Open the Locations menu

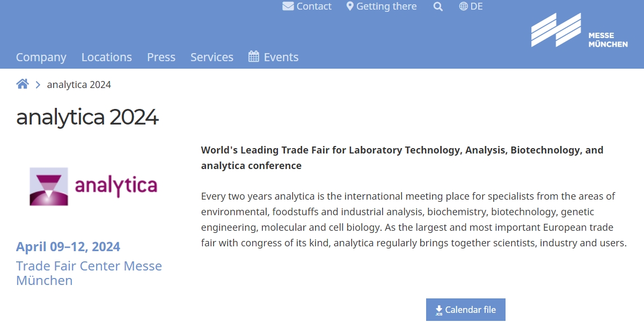click(x=106, y=57)
